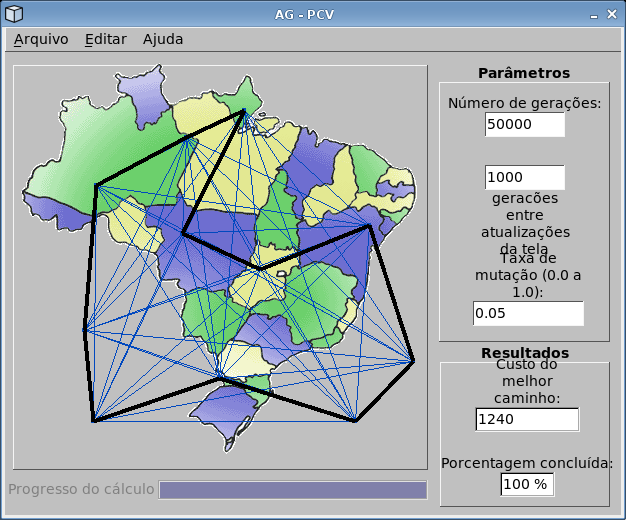Open the Editar menu
The image size is (626, 520).
105,39
